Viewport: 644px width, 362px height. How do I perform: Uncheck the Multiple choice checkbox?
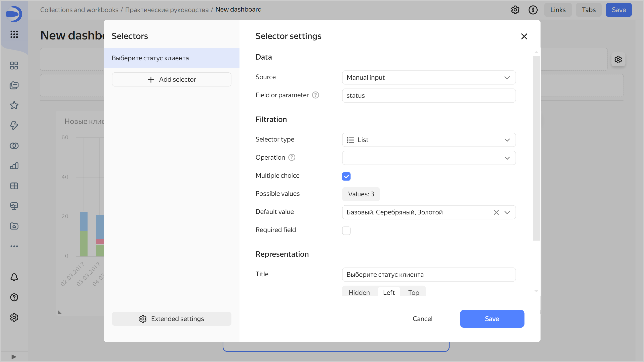[x=346, y=176]
